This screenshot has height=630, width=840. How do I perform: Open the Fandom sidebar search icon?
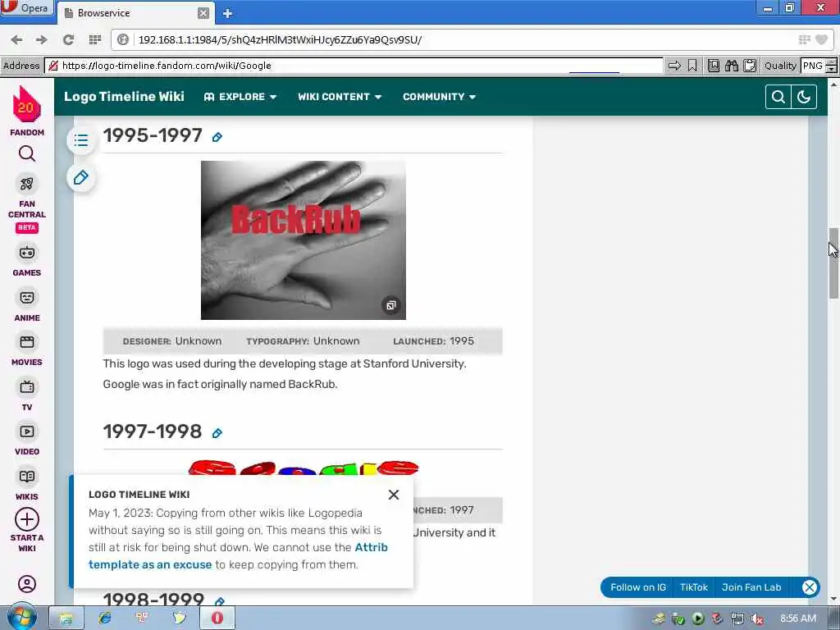click(x=27, y=154)
